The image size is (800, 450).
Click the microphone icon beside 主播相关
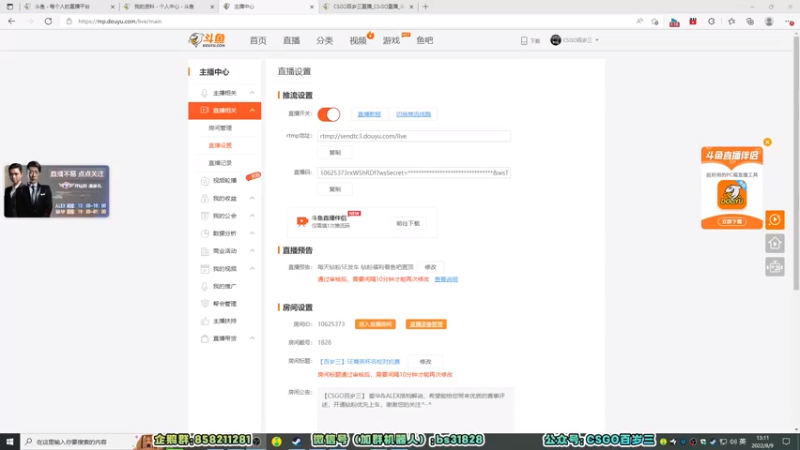[x=205, y=93]
